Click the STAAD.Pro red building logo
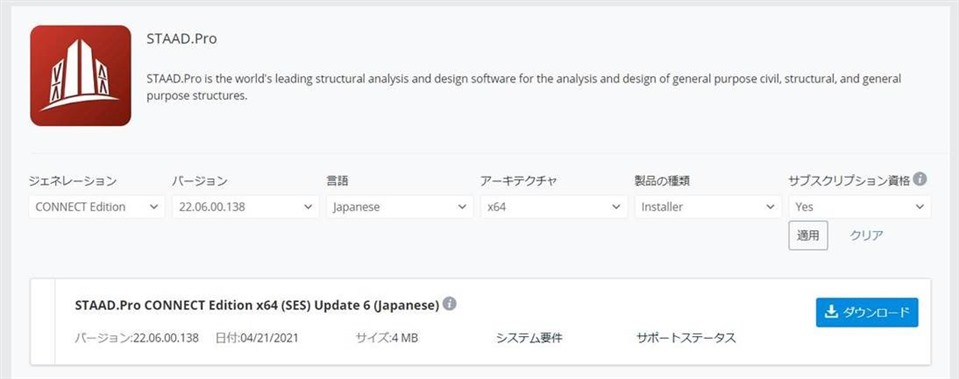Image resolution: width=959 pixels, height=379 pixels. click(81, 76)
